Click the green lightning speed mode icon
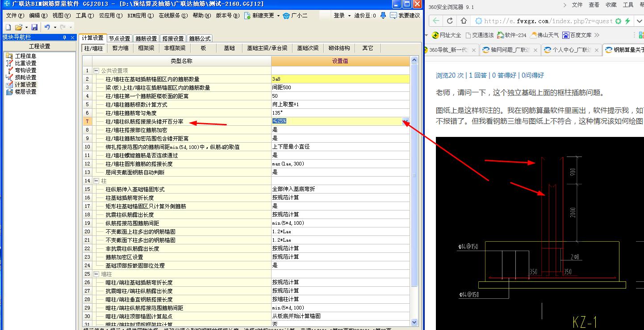This screenshot has height=330, width=644. [627, 21]
